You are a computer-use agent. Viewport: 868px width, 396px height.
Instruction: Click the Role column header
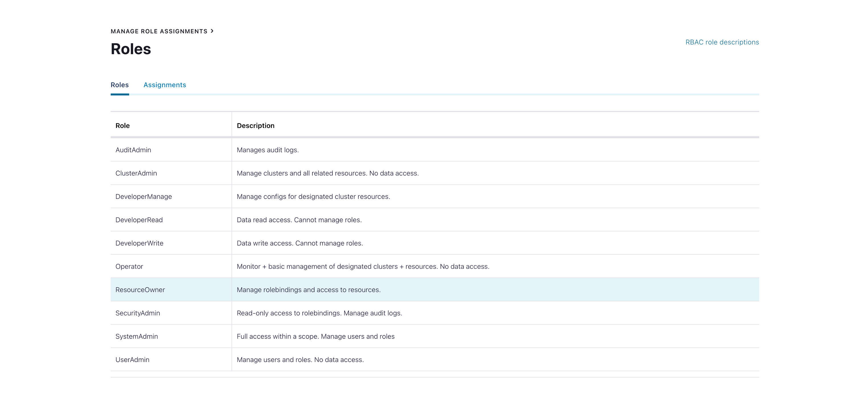[x=123, y=126]
